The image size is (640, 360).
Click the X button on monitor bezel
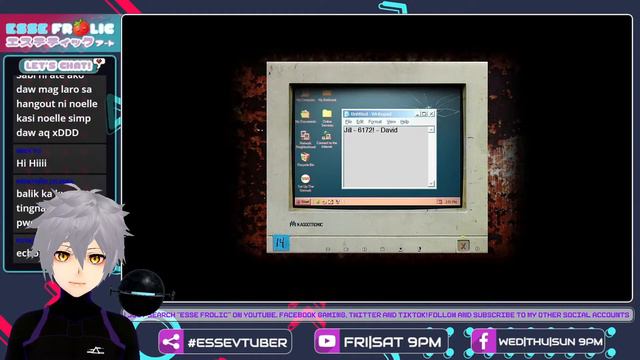[x=463, y=246]
